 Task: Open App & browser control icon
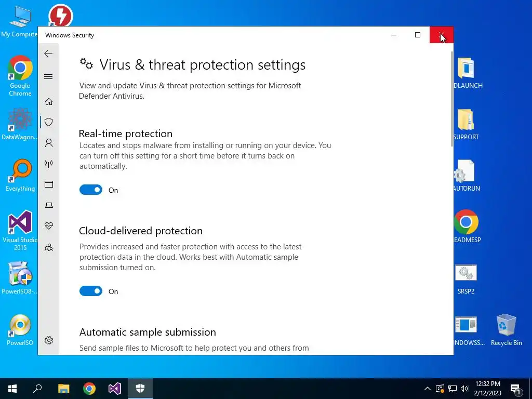(x=49, y=184)
